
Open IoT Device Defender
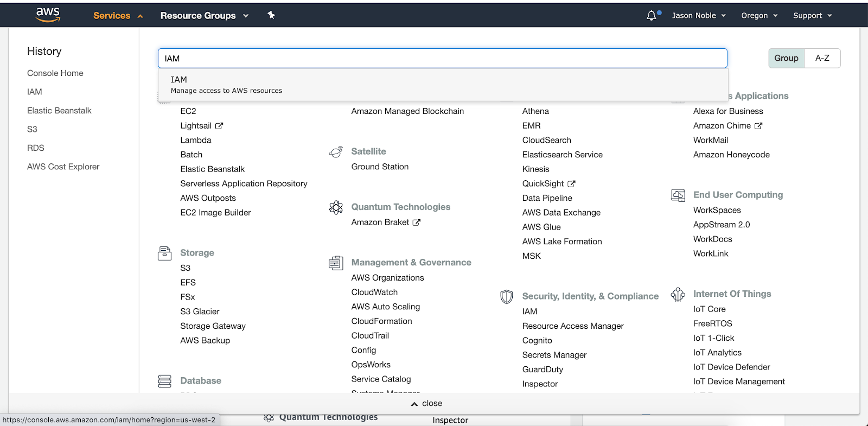(731, 367)
